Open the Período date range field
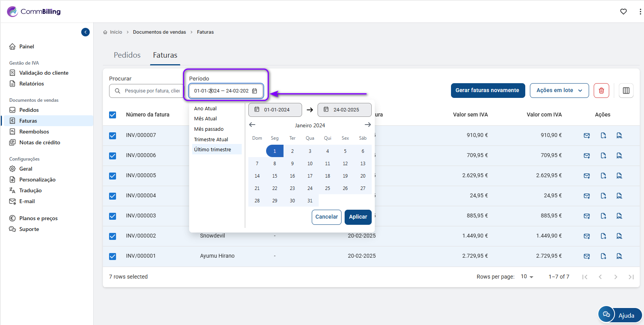The image size is (644, 325). (x=225, y=91)
